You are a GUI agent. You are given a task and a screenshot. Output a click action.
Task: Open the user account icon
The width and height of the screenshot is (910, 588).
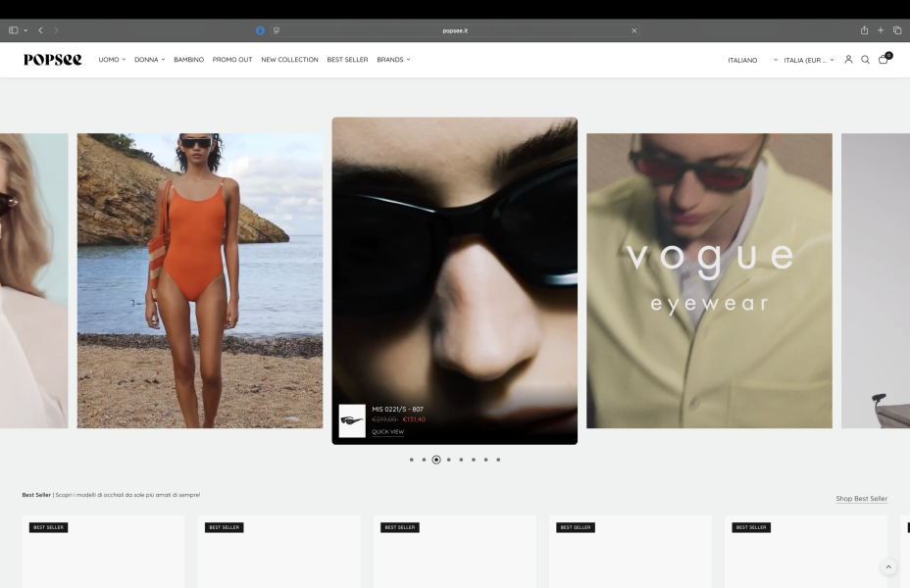click(848, 60)
